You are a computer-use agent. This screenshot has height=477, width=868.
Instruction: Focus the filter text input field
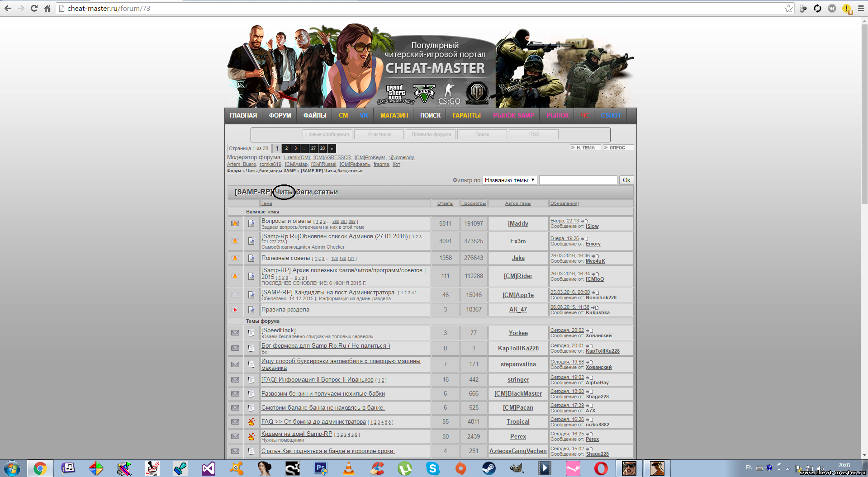pos(578,180)
